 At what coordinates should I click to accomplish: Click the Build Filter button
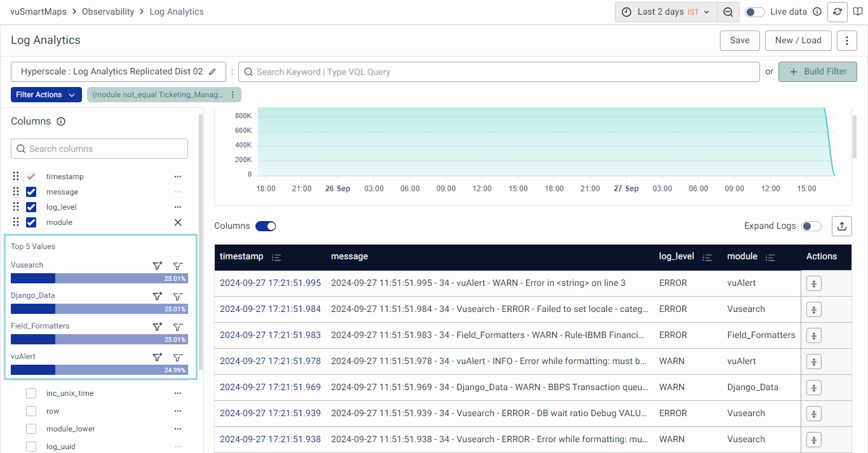818,71
